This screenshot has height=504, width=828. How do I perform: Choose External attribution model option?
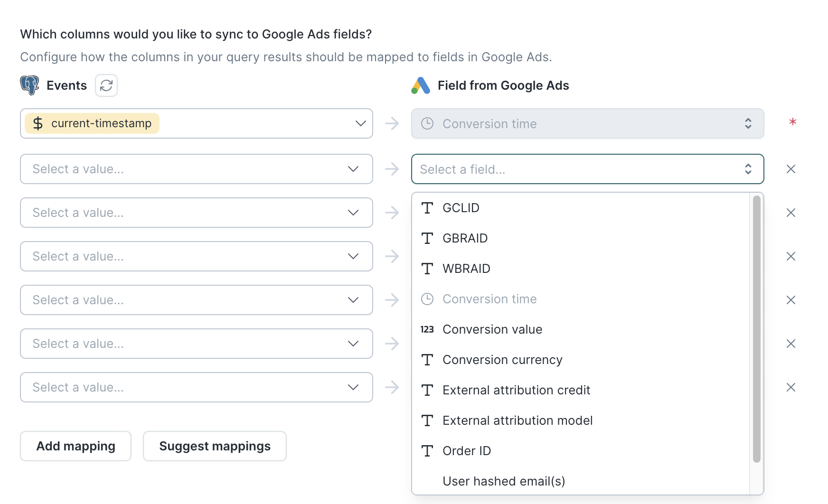(581, 420)
